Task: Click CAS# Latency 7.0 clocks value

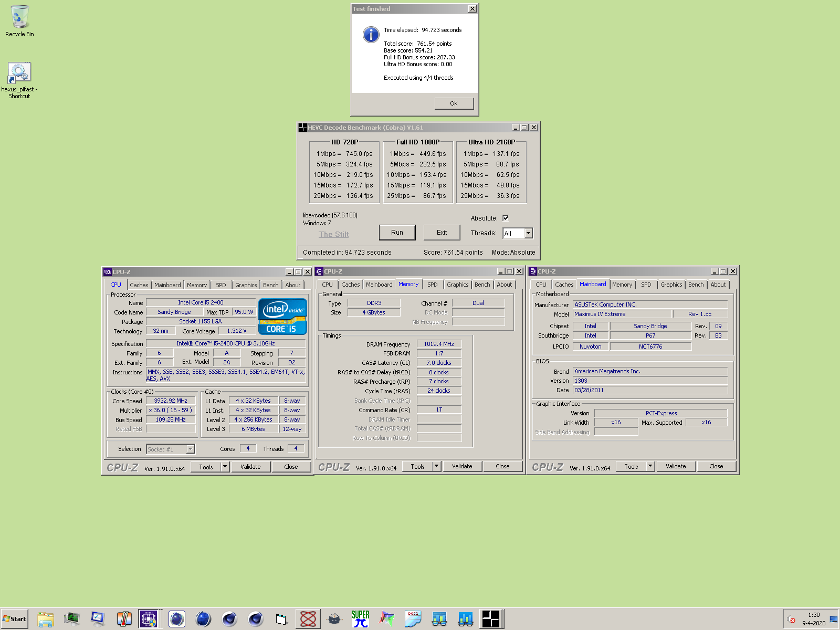Action: (x=439, y=363)
